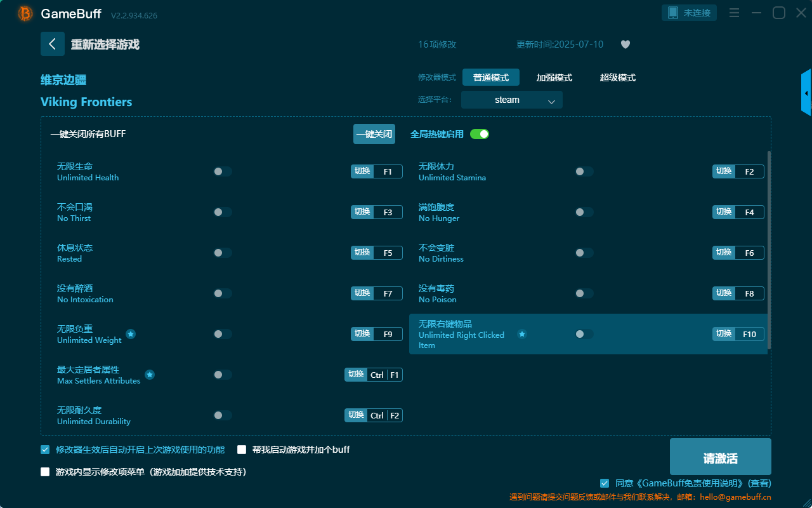
Task: Check the 帮我启动游戏并加个buff checkbox
Action: point(242,449)
